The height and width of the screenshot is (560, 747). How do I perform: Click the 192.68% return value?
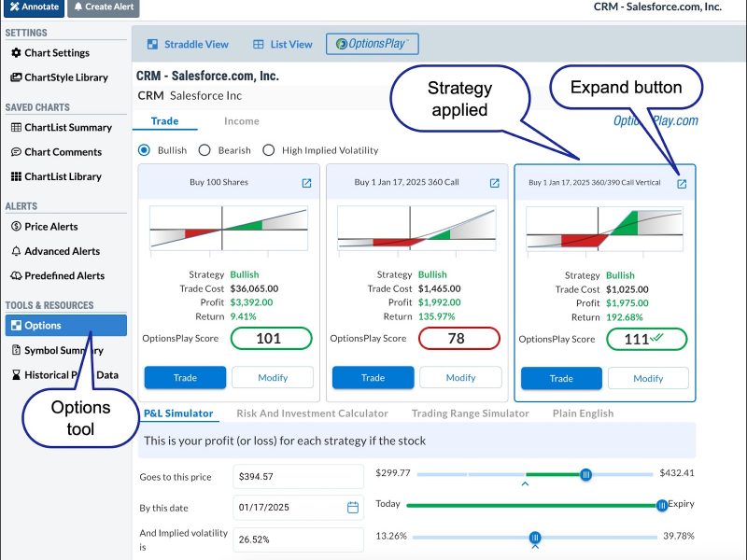point(625,317)
